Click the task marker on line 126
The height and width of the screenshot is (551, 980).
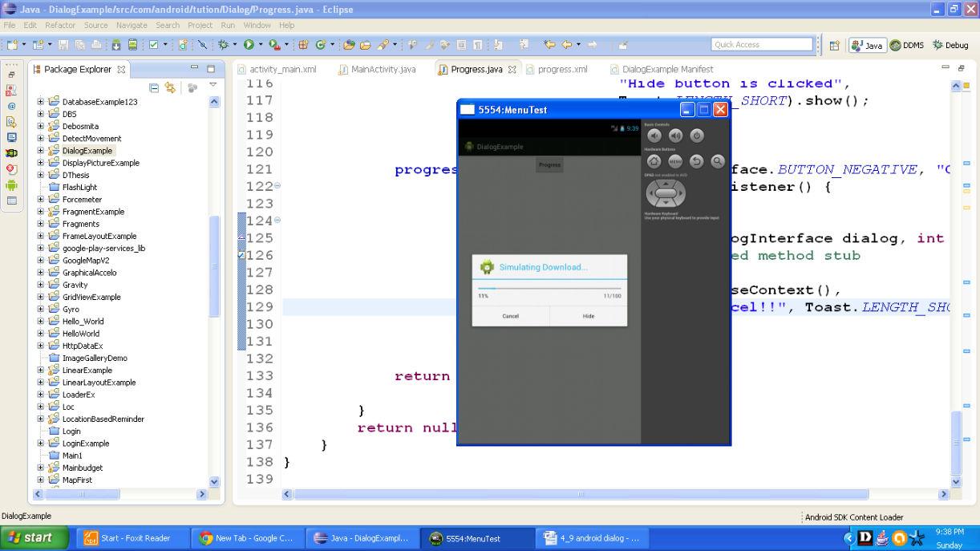tap(242, 255)
